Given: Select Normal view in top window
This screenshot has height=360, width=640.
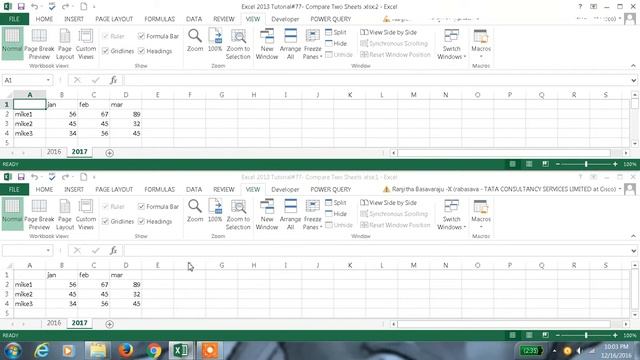Looking at the screenshot, I should point(12,44).
